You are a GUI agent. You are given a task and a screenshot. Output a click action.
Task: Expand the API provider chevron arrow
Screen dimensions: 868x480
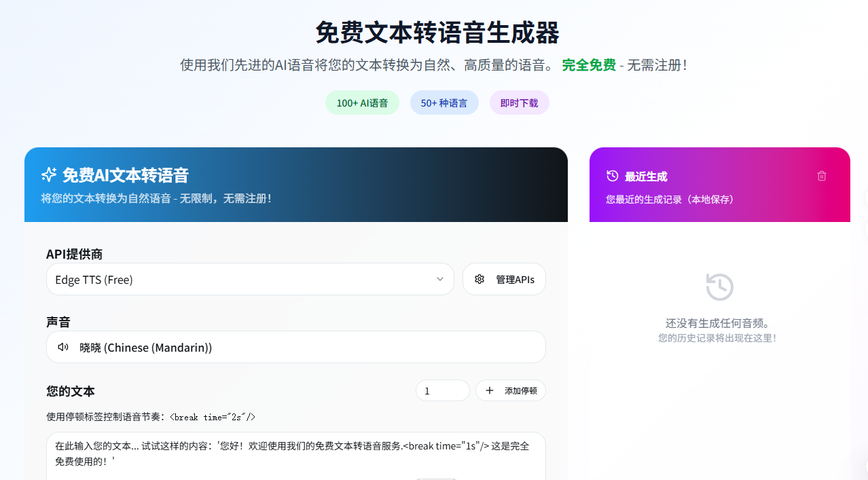pos(439,279)
